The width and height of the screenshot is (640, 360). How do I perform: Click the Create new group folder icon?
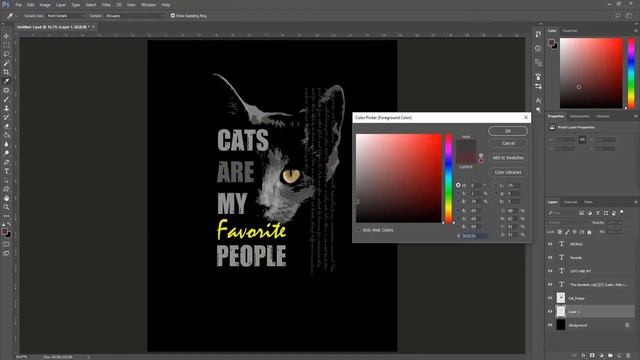tap(610, 356)
